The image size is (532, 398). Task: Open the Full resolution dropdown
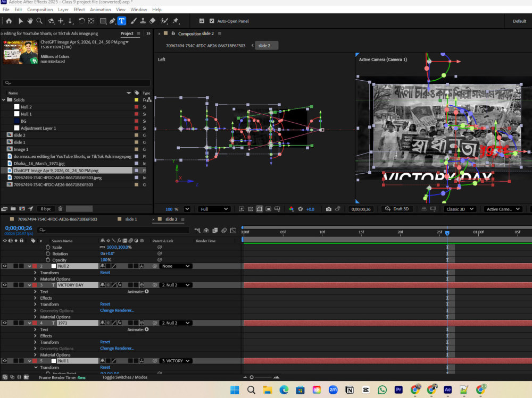pos(214,209)
